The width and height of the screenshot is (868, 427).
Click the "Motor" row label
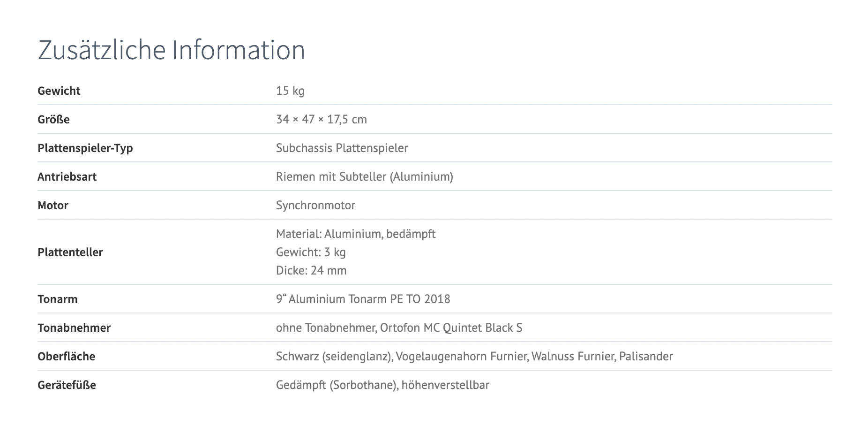click(x=53, y=205)
